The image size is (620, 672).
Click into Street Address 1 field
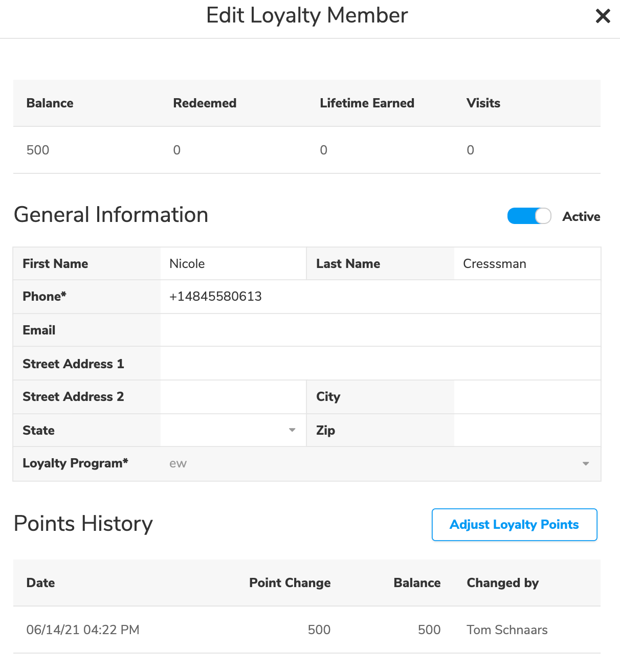(x=380, y=364)
